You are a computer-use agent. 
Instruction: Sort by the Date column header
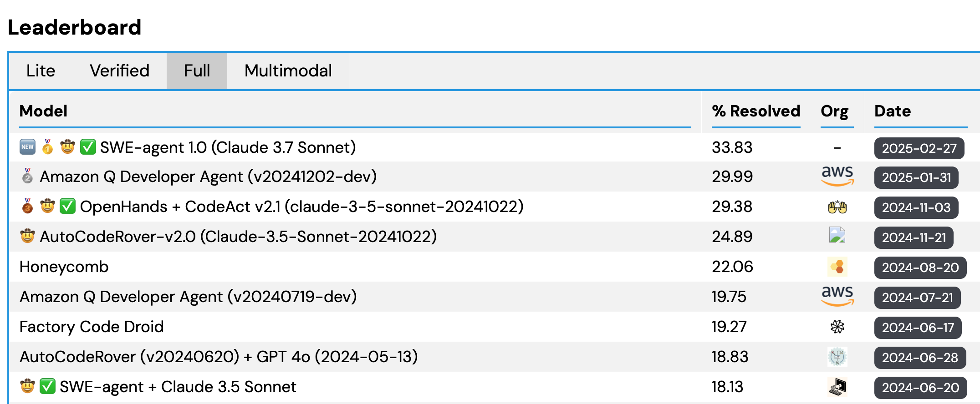coord(893,111)
